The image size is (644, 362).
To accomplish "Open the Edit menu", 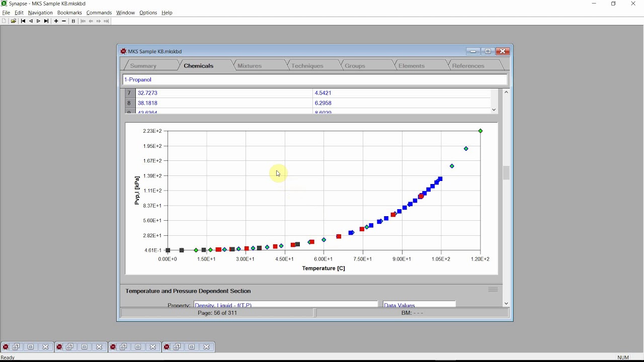I will pos(19,13).
